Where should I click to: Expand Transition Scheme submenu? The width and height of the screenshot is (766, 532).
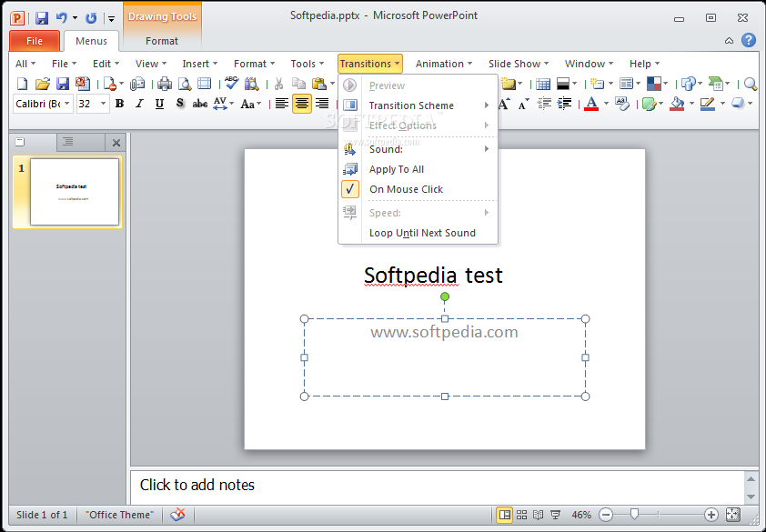click(x=418, y=105)
